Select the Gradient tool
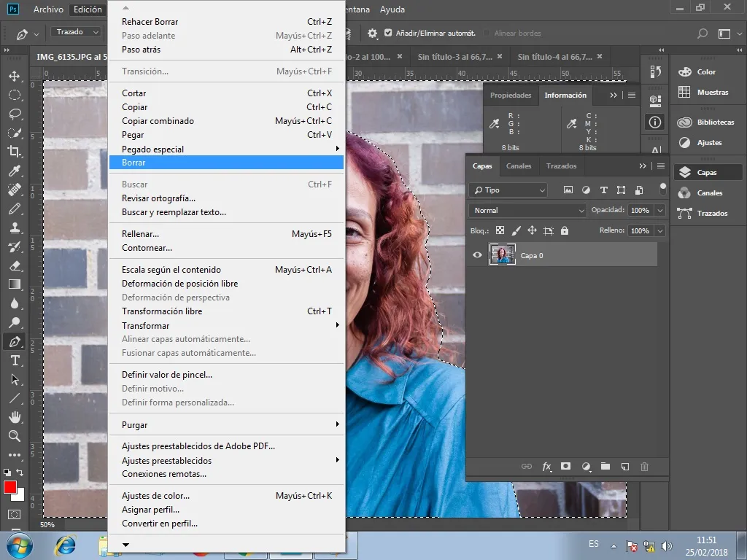747x560 pixels. (15, 284)
